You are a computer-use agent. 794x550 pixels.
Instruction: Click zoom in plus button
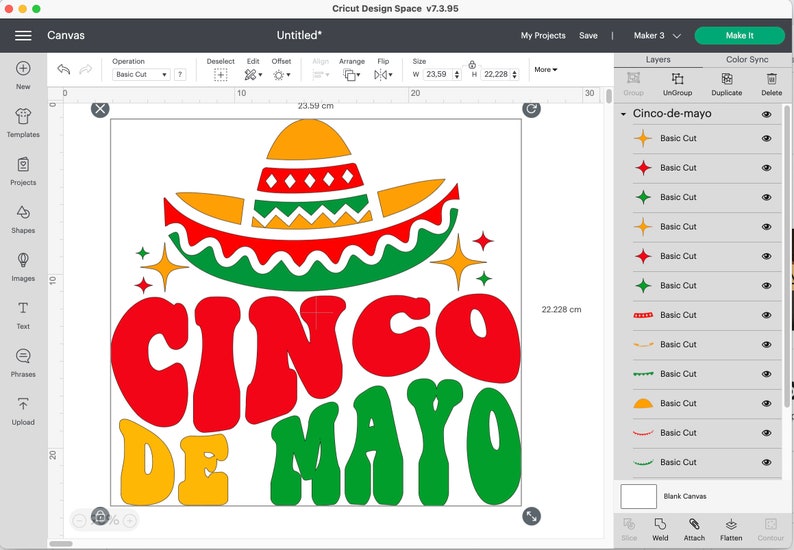(x=130, y=520)
